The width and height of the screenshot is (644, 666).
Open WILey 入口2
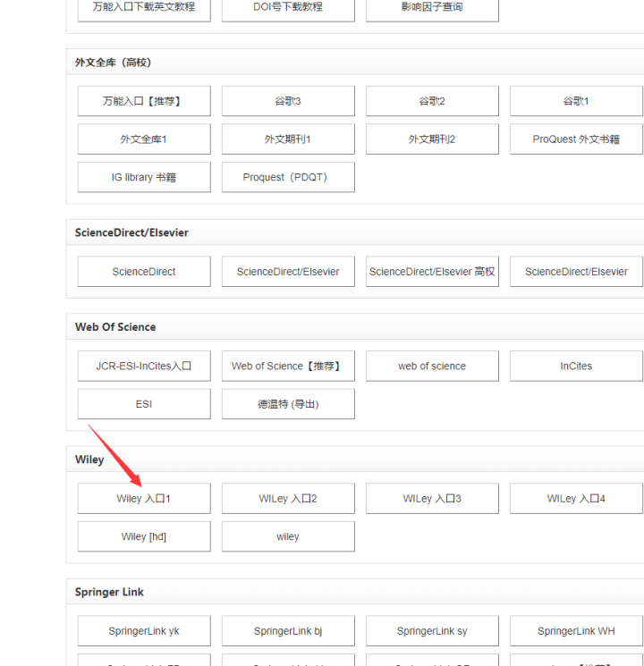click(x=288, y=499)
